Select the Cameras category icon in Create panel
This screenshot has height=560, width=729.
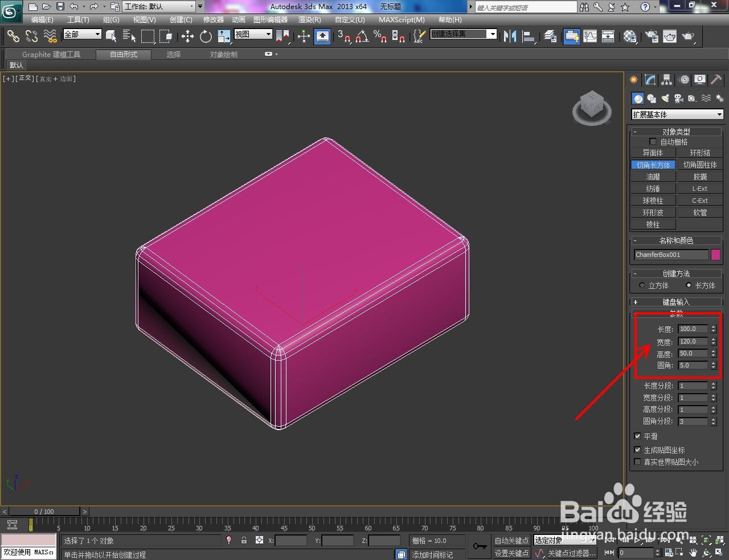[x=679, y=98]
